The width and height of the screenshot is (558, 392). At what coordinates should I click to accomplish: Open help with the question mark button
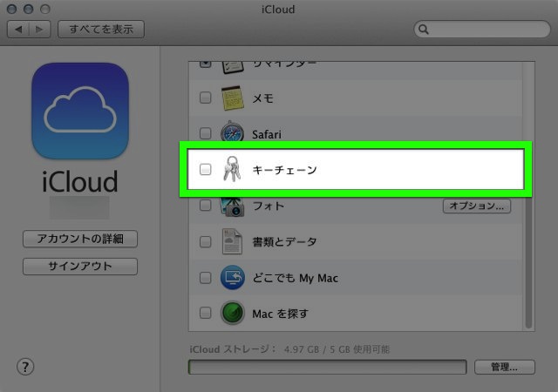(x=24, y=367)
